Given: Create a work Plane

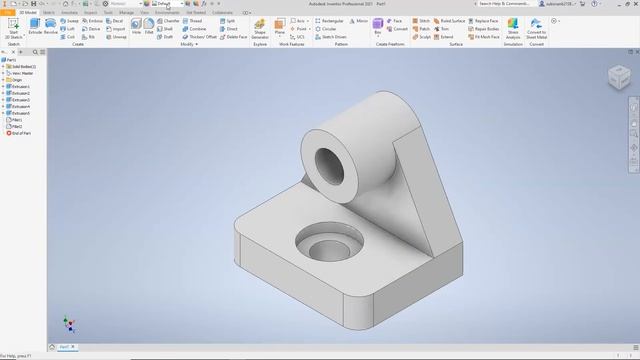Looking at the screenshot, I should (280, 27).
